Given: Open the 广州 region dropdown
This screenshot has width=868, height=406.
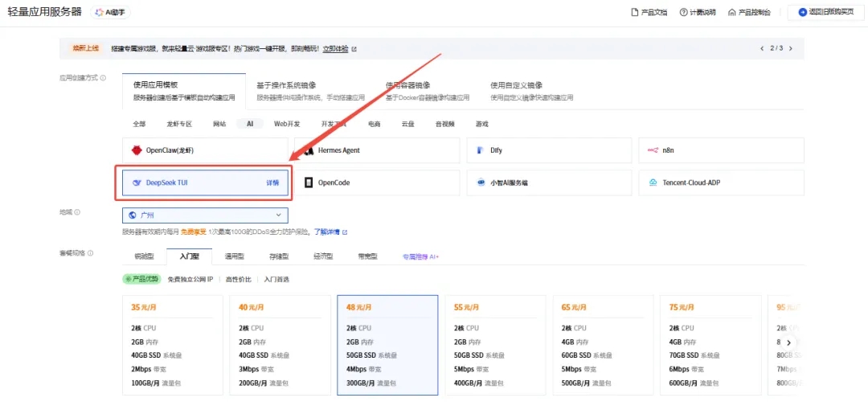Looking at the screenshot, I should click(x=206, y=215).
